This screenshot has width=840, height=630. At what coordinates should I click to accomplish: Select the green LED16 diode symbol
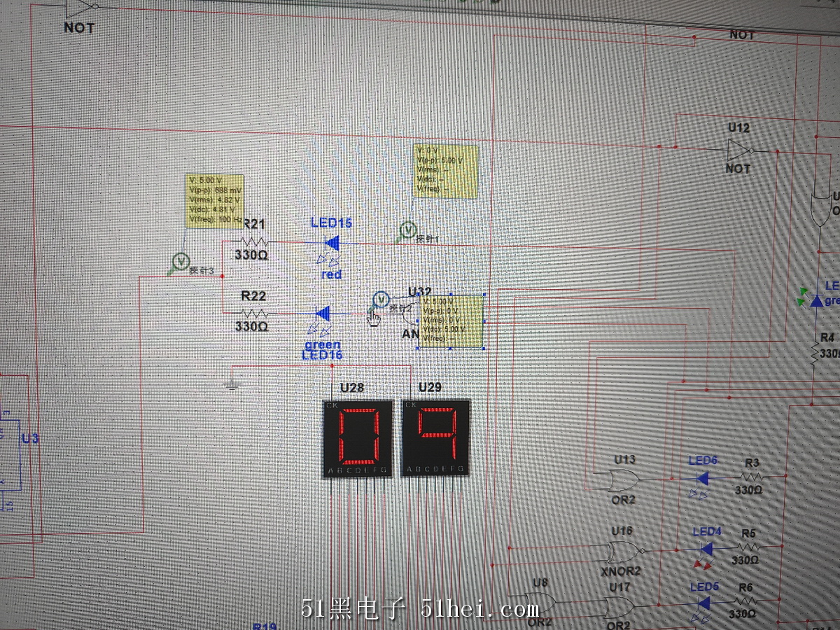point(323,313)
